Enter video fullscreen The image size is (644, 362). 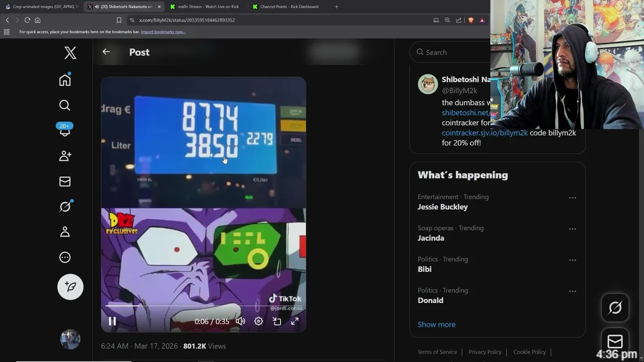(295, 321)
